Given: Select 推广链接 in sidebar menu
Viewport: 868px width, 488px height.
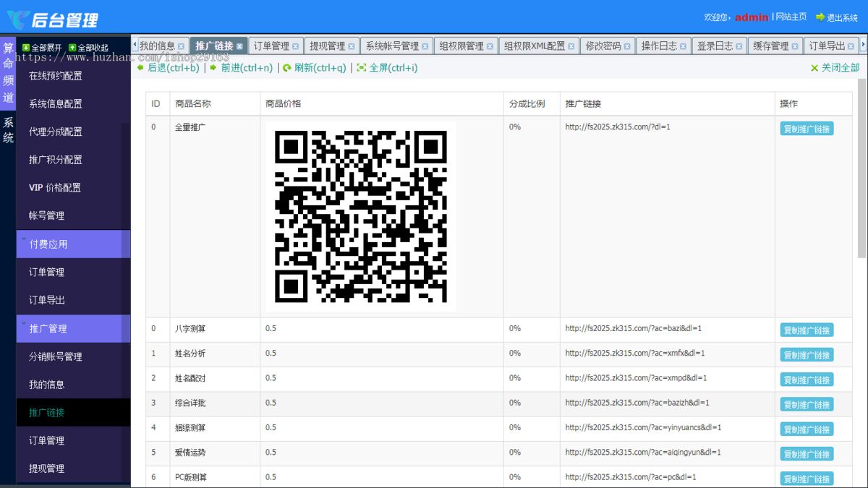Looking at the screenshot, I should [x=73, y=413].
